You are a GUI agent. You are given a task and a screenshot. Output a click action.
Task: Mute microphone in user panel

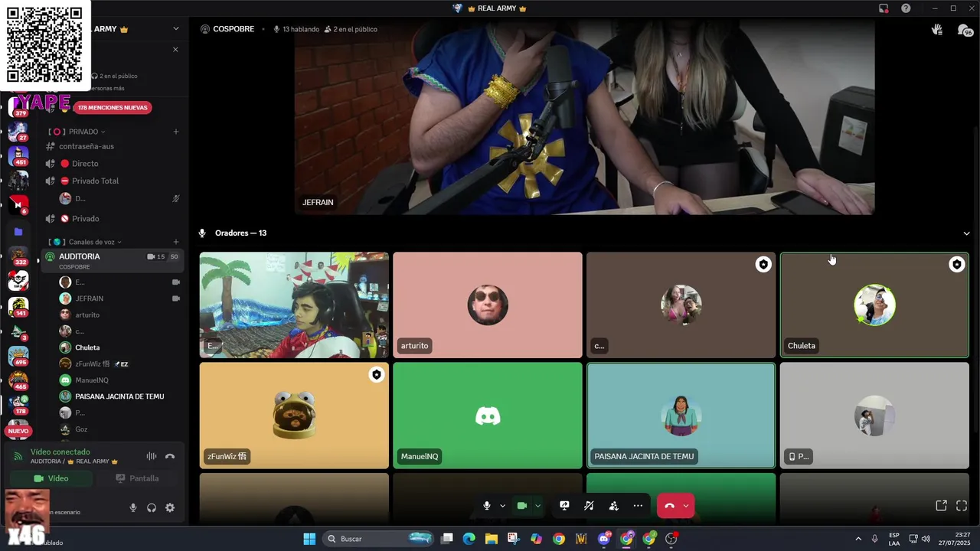133,507
